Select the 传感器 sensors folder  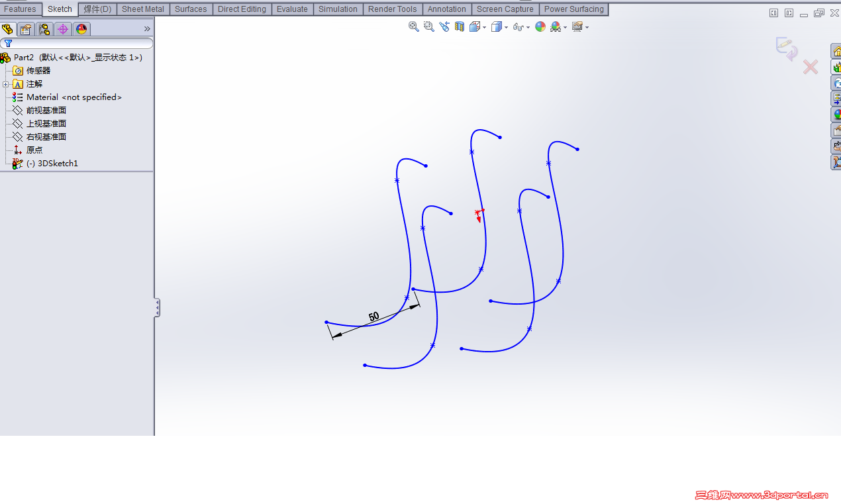(x=32, y=70)
